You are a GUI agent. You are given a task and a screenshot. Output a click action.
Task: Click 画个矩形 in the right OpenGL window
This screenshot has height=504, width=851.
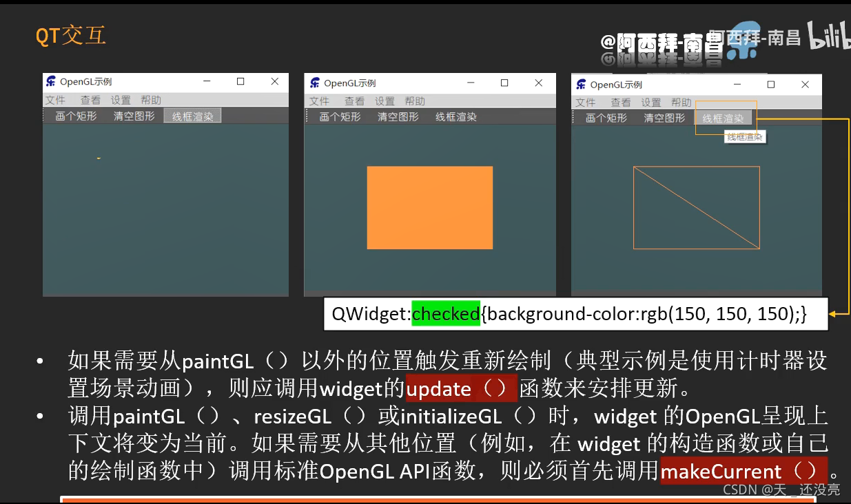tap(606, 118)
